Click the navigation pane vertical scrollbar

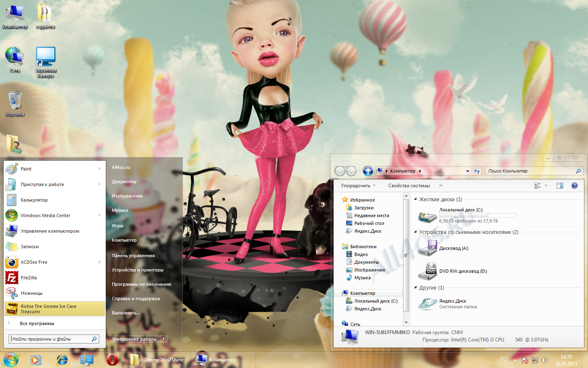(x=406, y=256)
